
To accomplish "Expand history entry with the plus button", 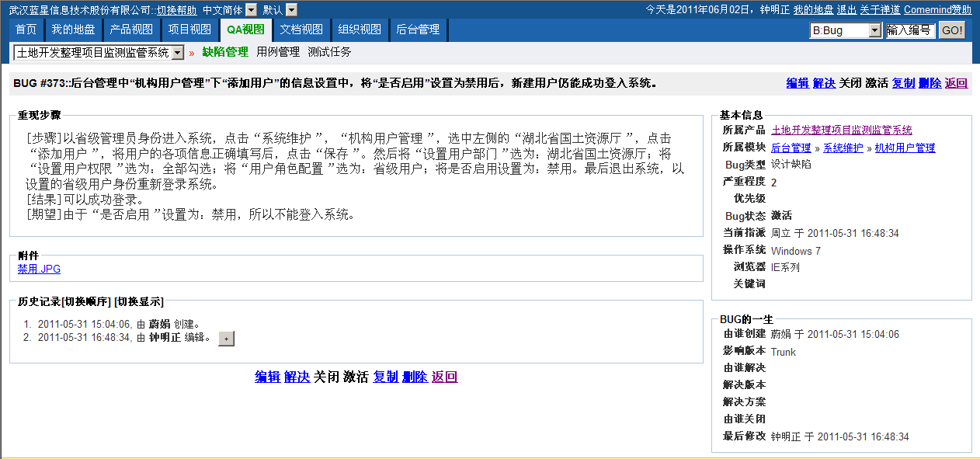I will (x=226, y=338).
